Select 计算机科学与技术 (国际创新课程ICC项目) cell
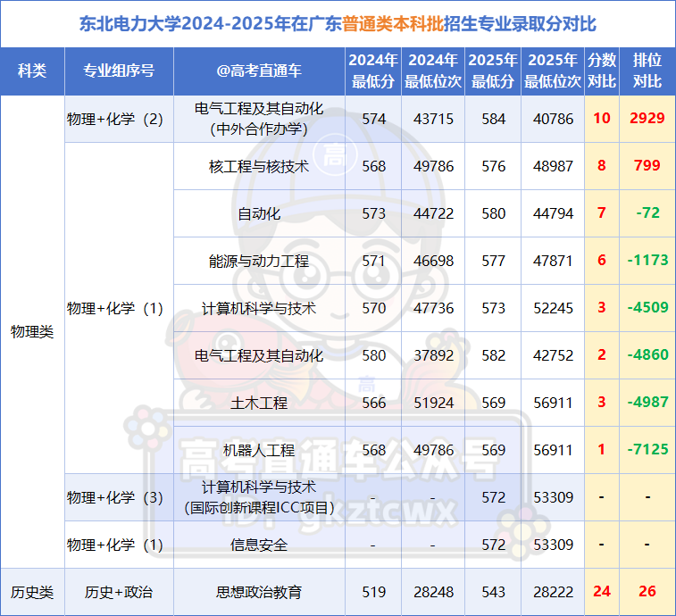This screenshot has width=676, height=616. pyautogui.click(x=259, y=497)
